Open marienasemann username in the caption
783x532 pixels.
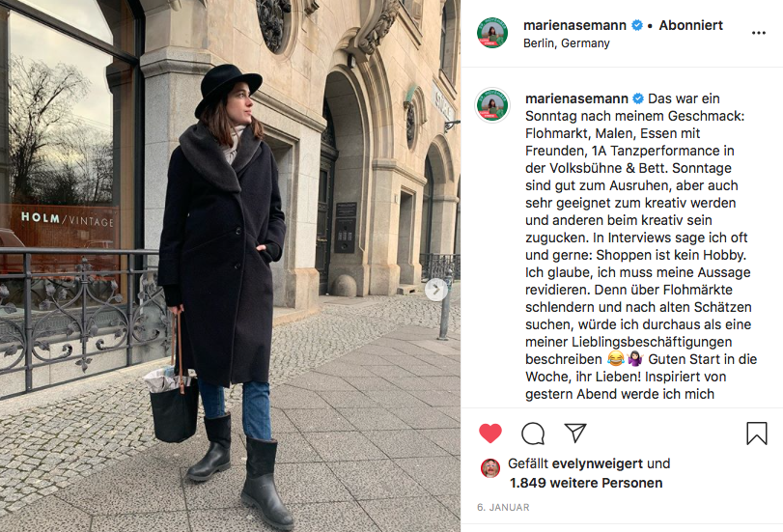(x=576, y=98)
